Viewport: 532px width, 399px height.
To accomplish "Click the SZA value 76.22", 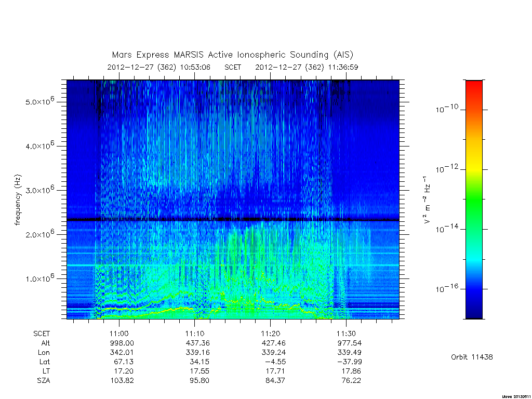I will [x=351, y=380].
